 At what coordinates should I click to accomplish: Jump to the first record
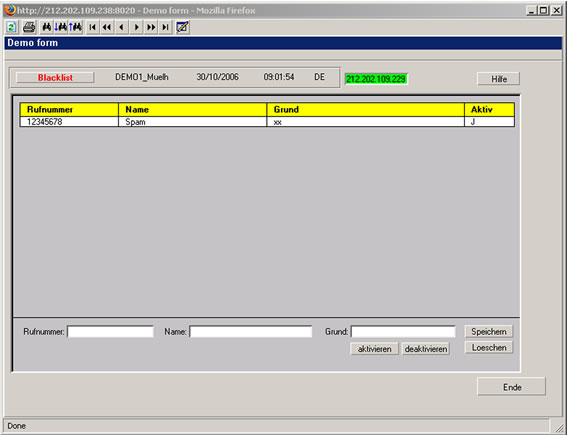93,27
